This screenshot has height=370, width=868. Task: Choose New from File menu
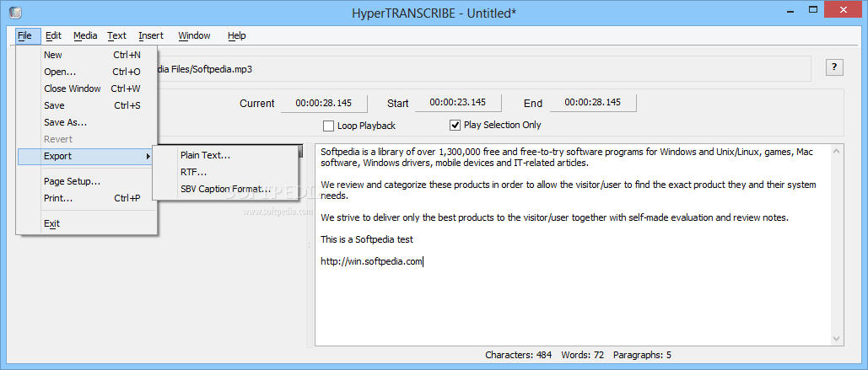tap(88, 55)
